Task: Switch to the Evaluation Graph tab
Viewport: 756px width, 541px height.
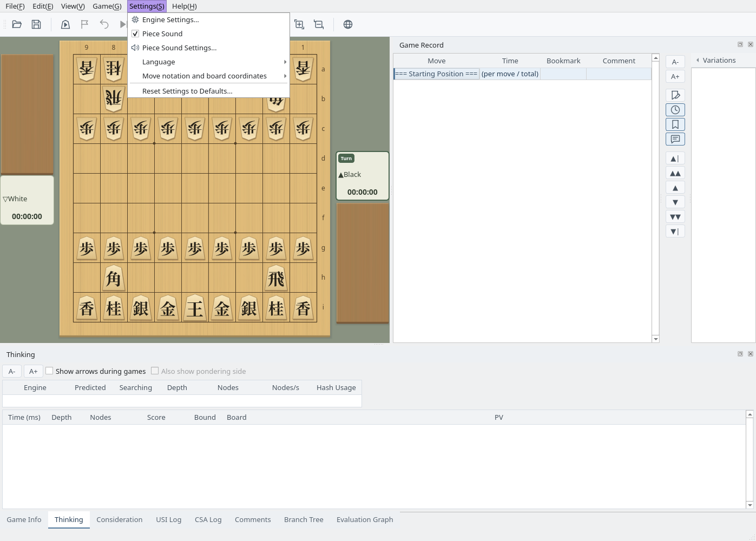Action: [x=365, y=519]
